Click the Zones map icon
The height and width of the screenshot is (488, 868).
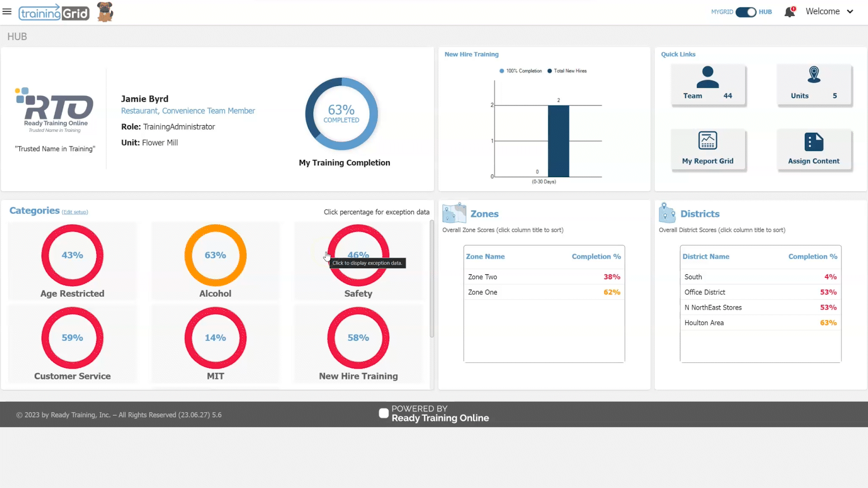454,213
